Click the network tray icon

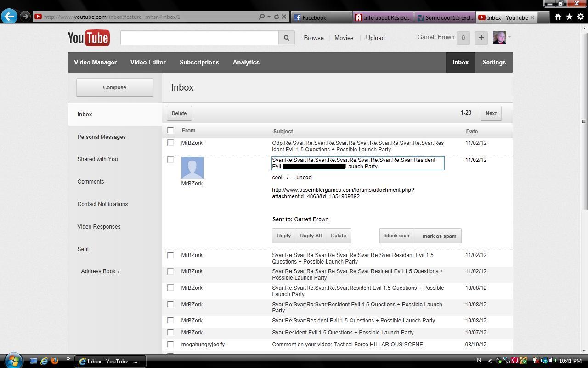click(x=544, y=361)
